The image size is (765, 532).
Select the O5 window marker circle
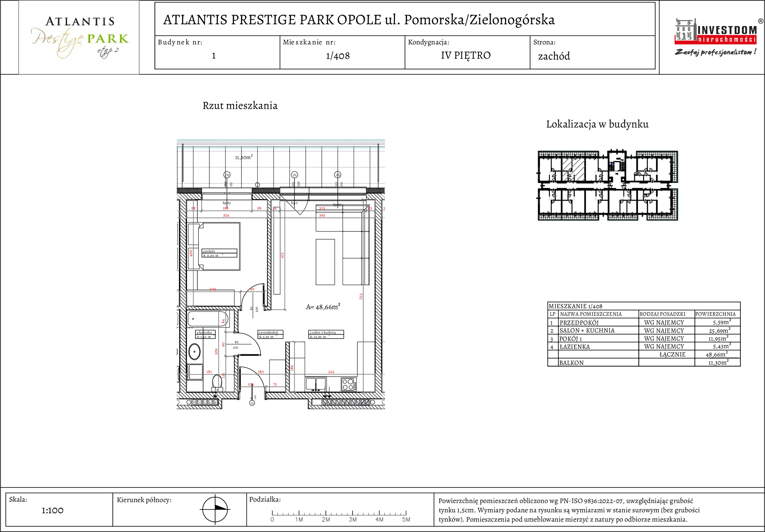pos(227,175)
